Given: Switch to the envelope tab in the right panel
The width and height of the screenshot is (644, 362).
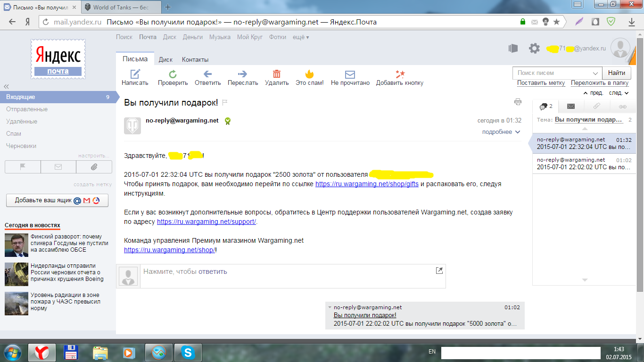Looking at the screenshot, I should (x=571, y=107).
